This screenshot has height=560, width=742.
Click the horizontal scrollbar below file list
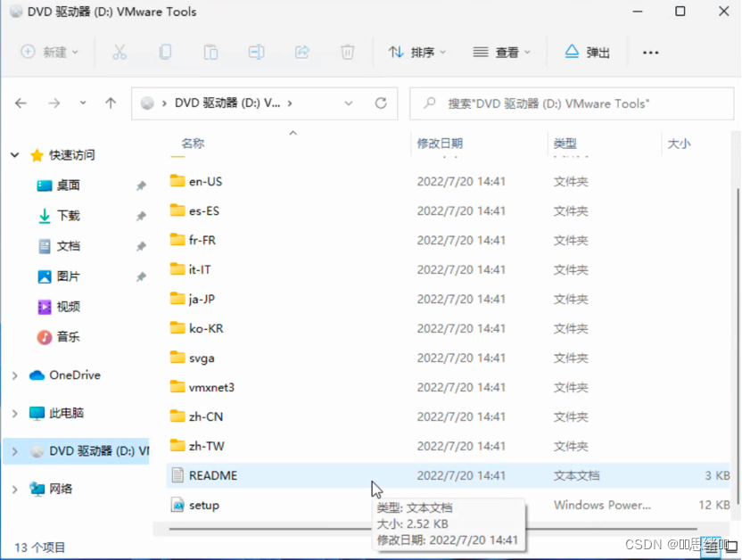(x=433, y=528)
